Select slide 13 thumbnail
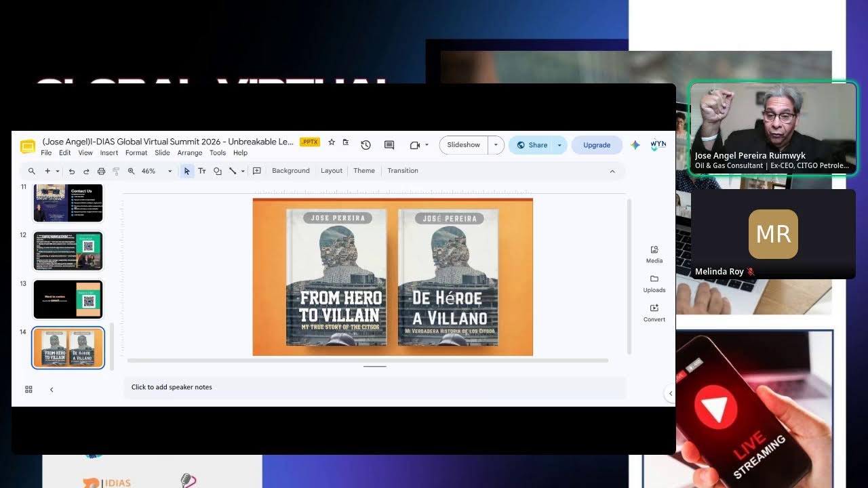The image size is (868, 488). tap(68, 299)
